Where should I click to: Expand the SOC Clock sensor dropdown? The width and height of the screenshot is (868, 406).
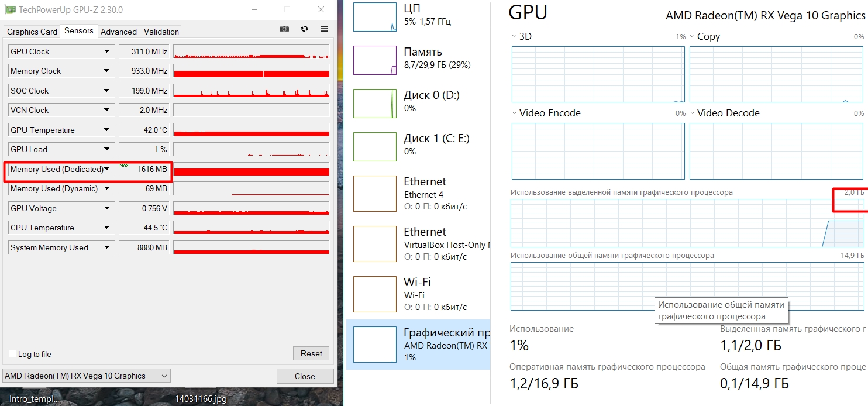click(x=106, y=91)
